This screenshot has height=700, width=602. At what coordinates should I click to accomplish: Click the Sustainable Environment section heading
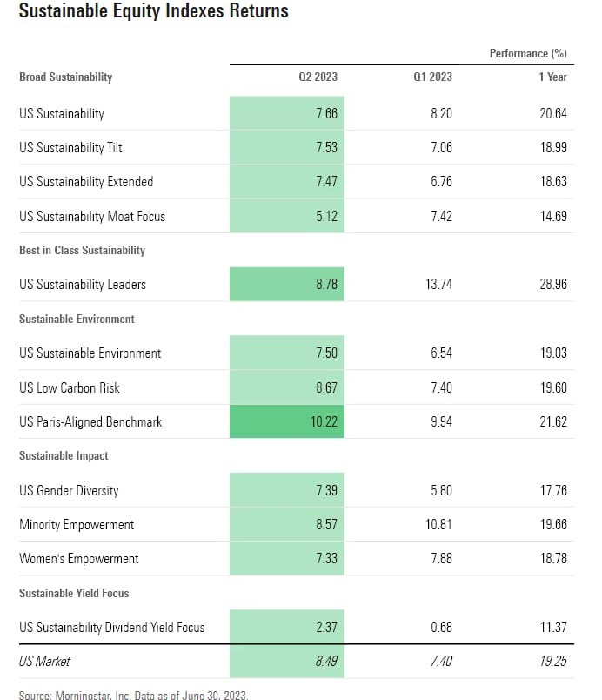pyautogui.click(x=77, y=320)
